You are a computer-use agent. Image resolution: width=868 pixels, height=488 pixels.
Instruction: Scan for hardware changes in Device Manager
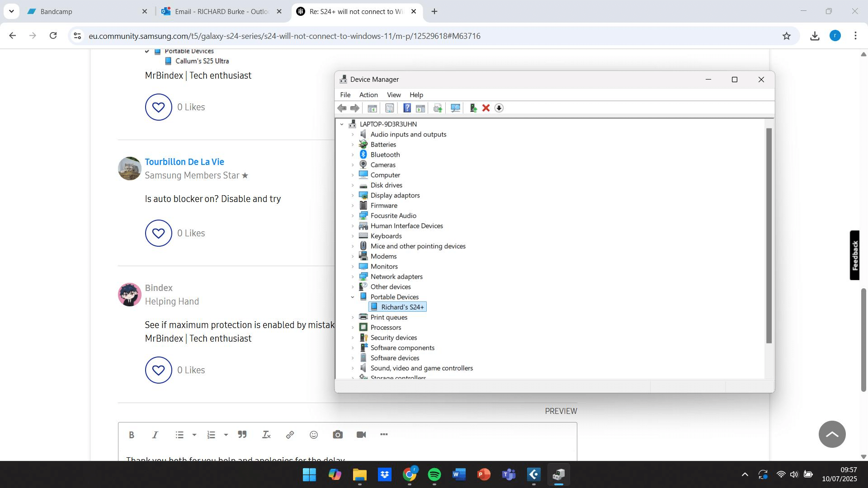coord(455,108)
